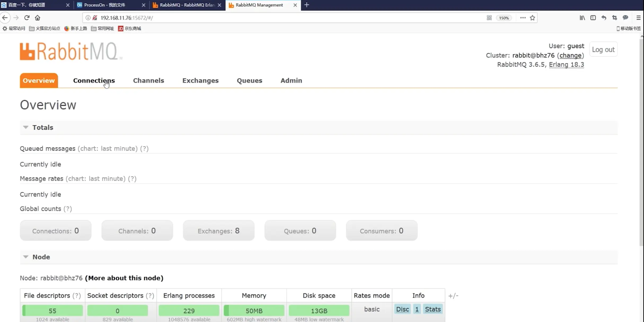
Task: Click the insecure connection lock icon
Action: pyautogui.click(x=95, y=18)
